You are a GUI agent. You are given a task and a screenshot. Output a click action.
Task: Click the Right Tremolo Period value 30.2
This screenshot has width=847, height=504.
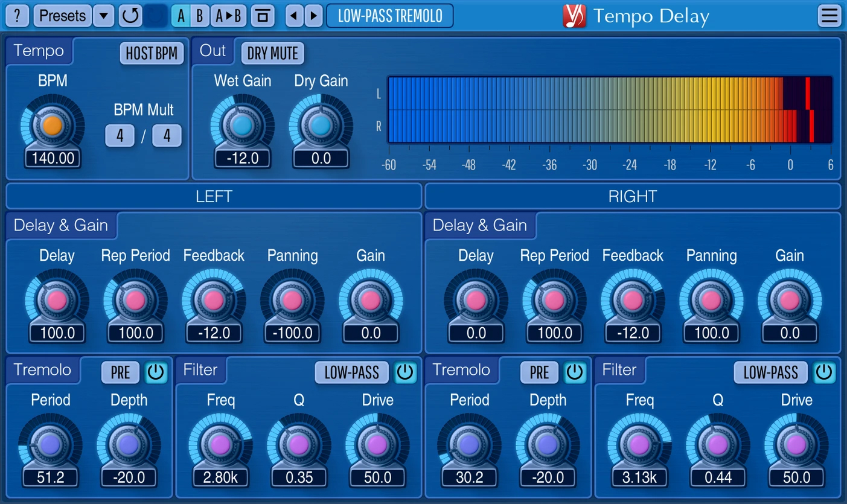(x=470, y=478)
